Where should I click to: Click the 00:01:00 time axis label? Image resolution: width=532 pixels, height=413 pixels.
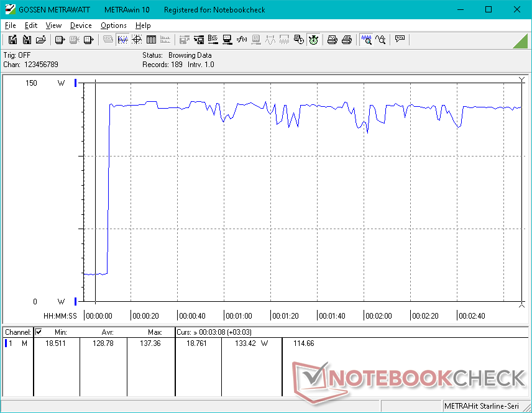pyautogui.click(x=239, y=316)
